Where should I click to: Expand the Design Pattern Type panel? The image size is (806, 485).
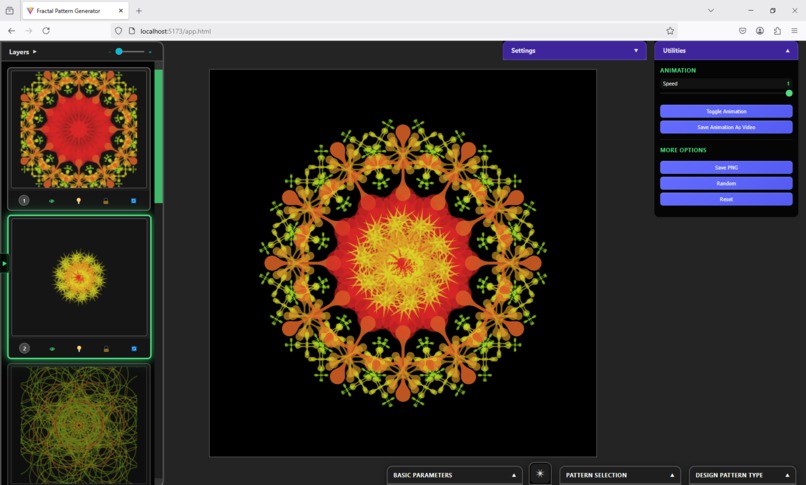(742, 475)
